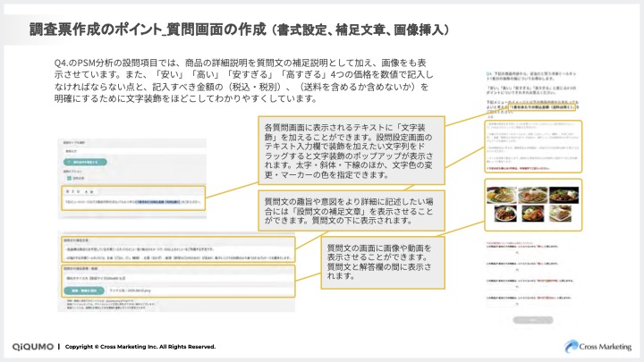
Task: Click the teal image/video select button
Action: coord(84,290)
